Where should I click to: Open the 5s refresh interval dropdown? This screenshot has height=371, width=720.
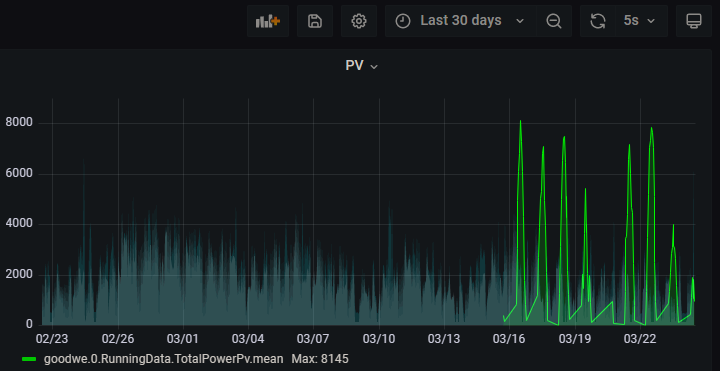pyautogui.click(x=641, y=21)
